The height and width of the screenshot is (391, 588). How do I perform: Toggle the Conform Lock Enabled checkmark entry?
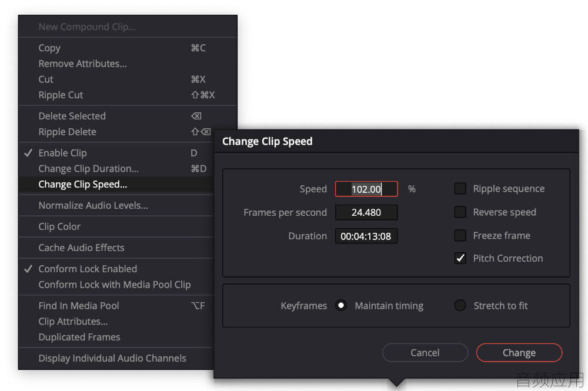(x=116, y=269)
